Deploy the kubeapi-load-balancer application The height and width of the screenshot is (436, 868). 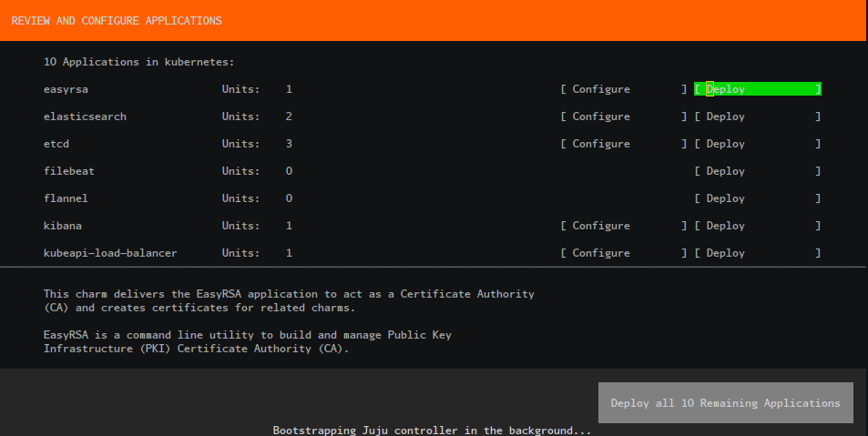pyautogui.click(x=757, y=253)
